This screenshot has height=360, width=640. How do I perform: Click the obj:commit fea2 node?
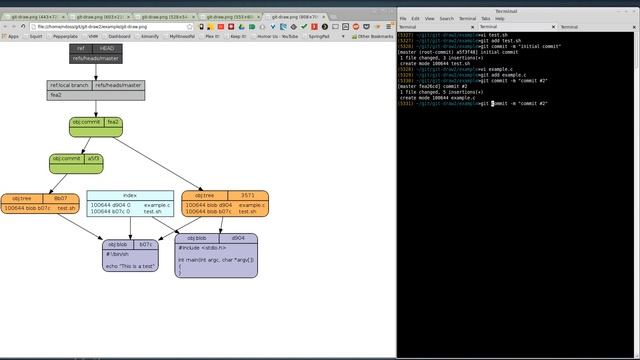[96, 127]
